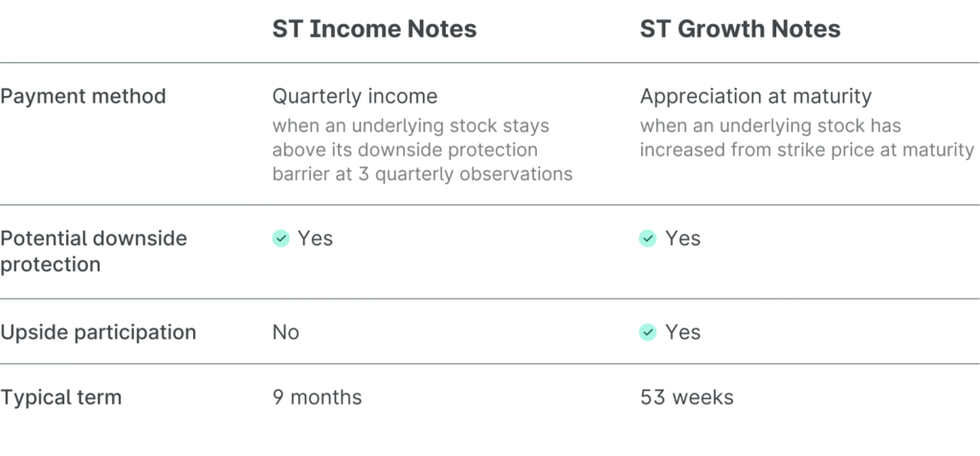
Task: Click Yes text for Growth Notes downside protection
Action: [682, 239]
